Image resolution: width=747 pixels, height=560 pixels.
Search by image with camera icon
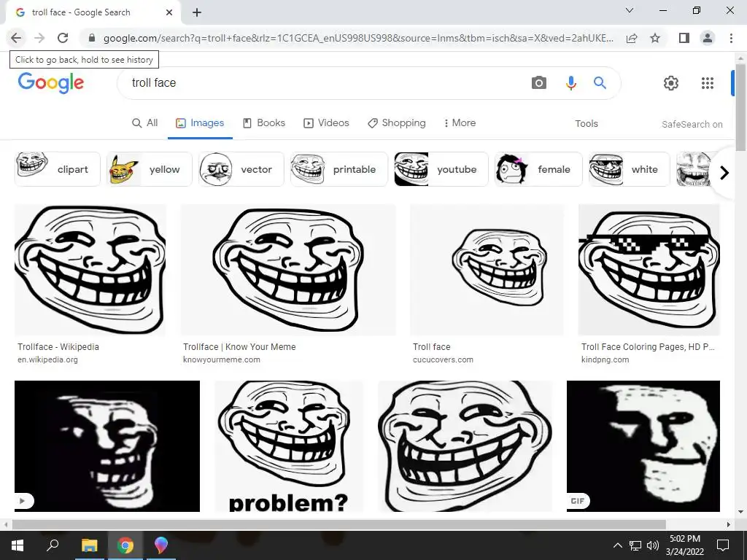[539, 83]
